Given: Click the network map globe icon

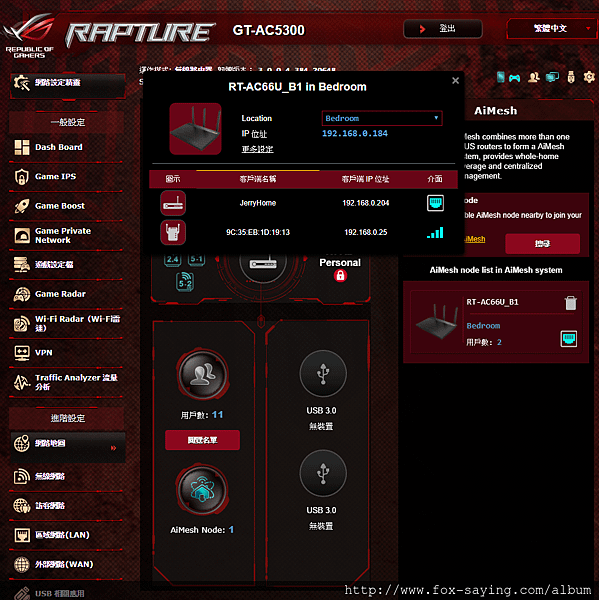Looking at the screenshot, I should pos(22,443).
